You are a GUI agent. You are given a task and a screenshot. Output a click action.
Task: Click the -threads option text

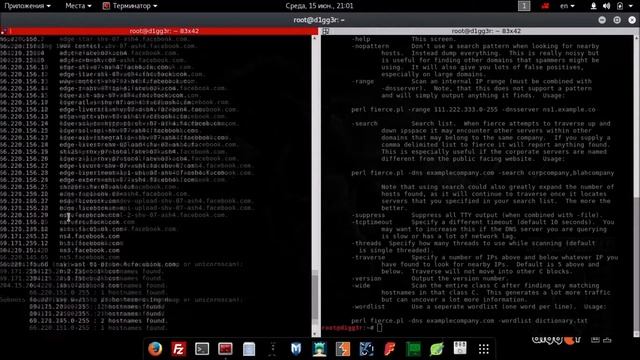click(366, 243)
